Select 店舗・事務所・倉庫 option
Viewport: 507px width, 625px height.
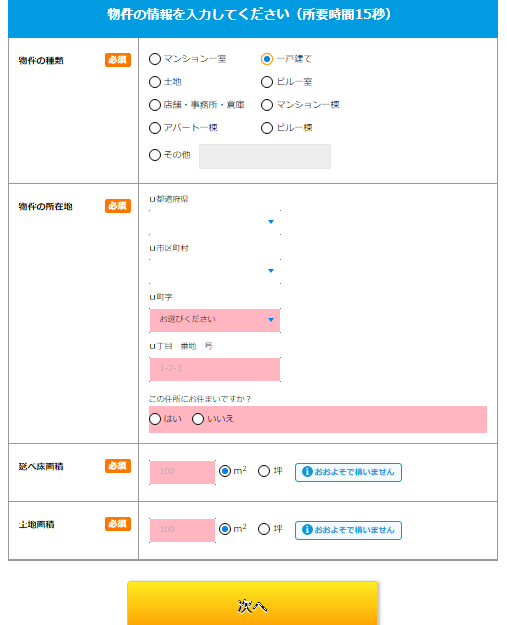[x=155, y=105]
